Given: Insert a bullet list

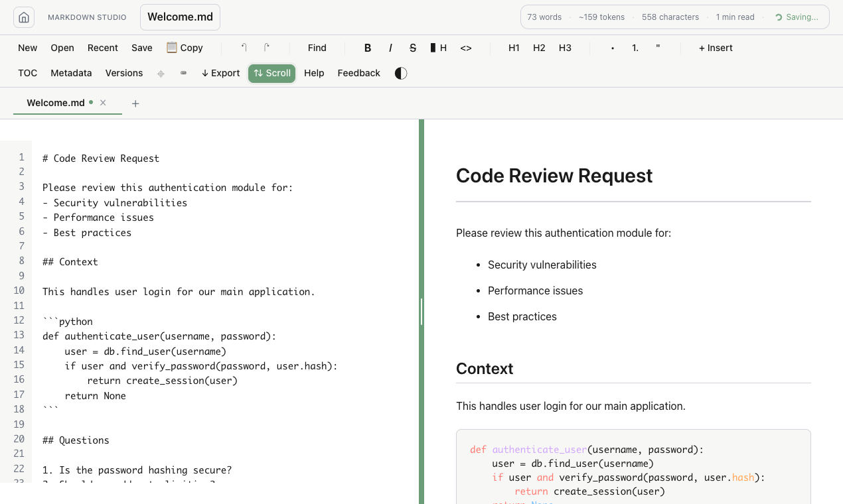Looking at the screenshot, I should (611, 48).
